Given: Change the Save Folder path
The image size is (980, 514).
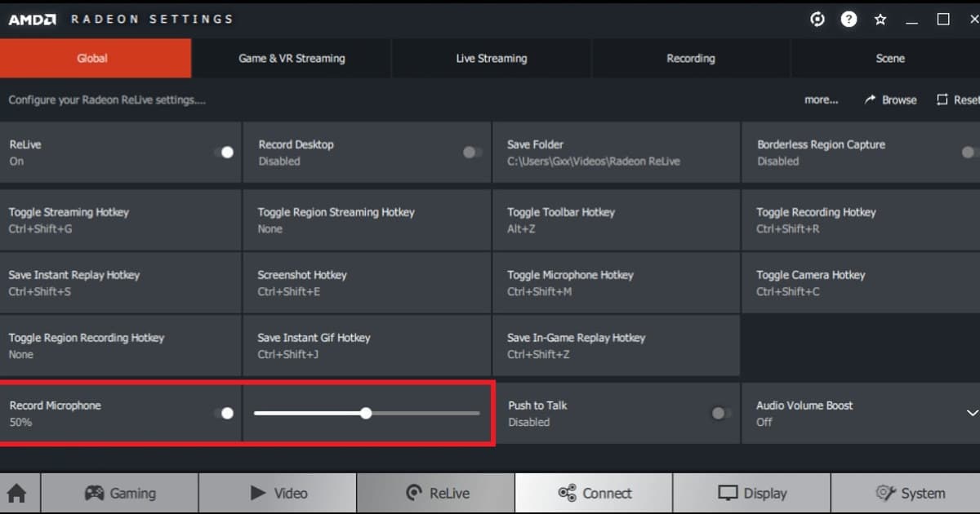Looking at the screenshot, I should pos(617,153).
